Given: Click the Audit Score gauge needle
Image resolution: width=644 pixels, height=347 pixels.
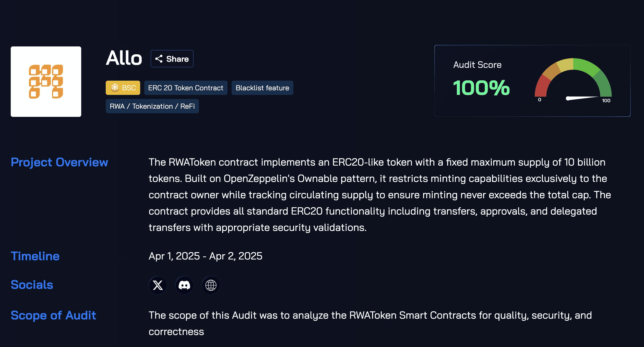Looking at the screenshot, I should (582, 98).
